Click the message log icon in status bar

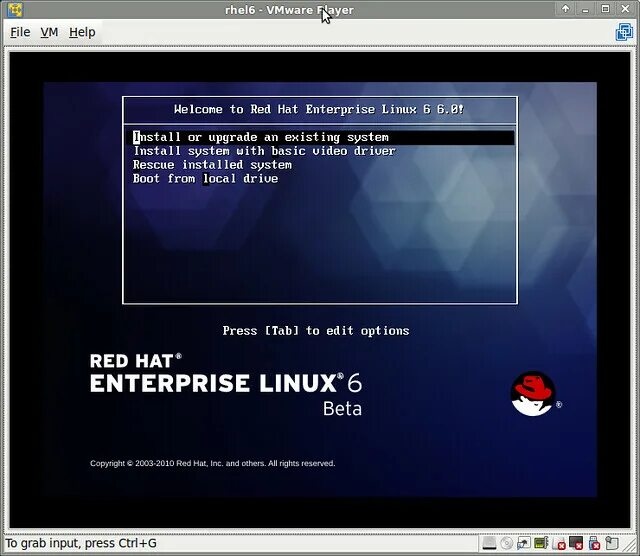[611, 543]
